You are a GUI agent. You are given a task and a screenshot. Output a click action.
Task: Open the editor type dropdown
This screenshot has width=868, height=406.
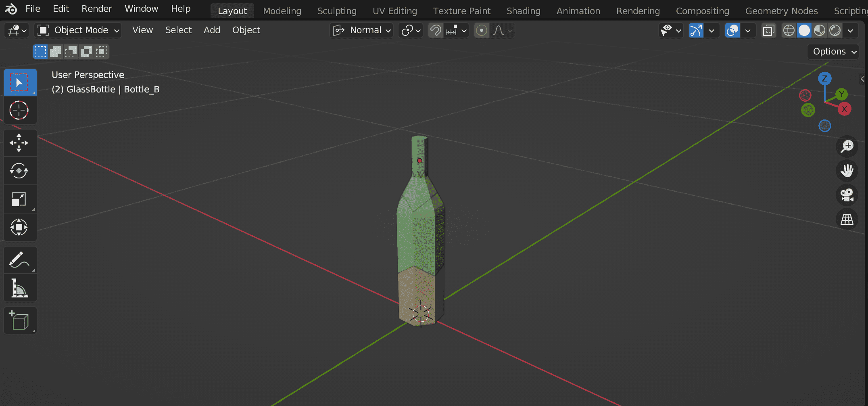16,30
